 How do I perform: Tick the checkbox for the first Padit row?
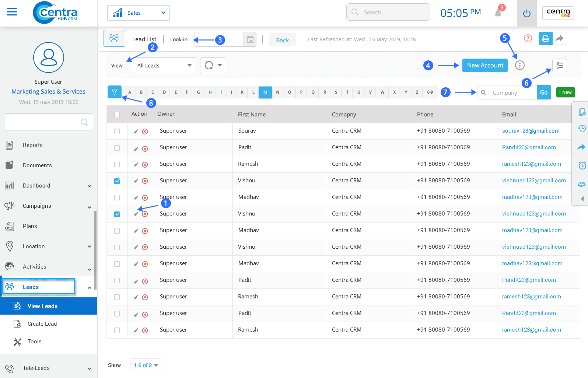pos(117,148)
